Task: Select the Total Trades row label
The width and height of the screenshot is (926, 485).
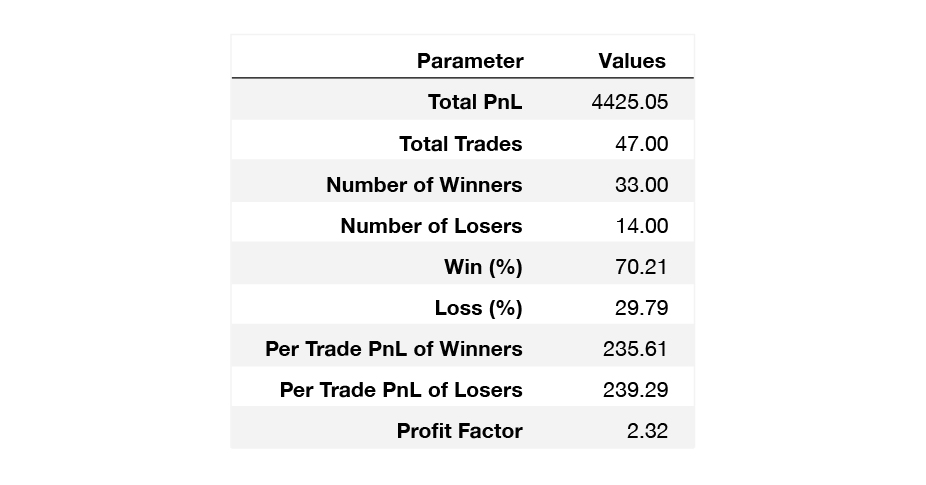Action: [461, 144]
